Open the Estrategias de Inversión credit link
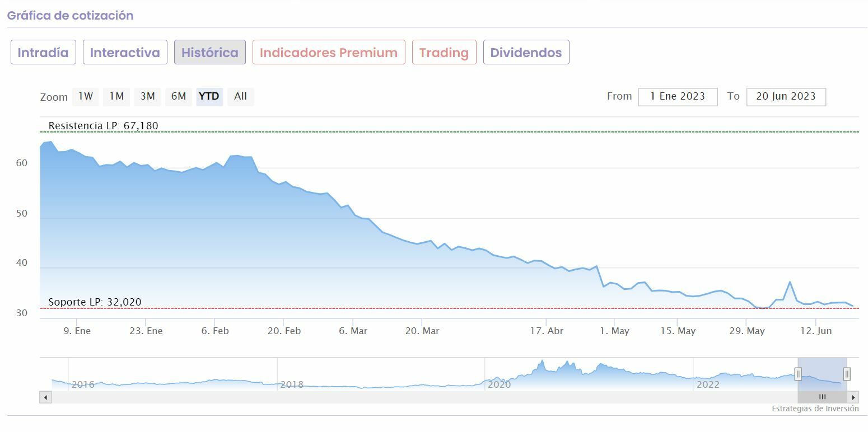 click(x=815, y=409)
